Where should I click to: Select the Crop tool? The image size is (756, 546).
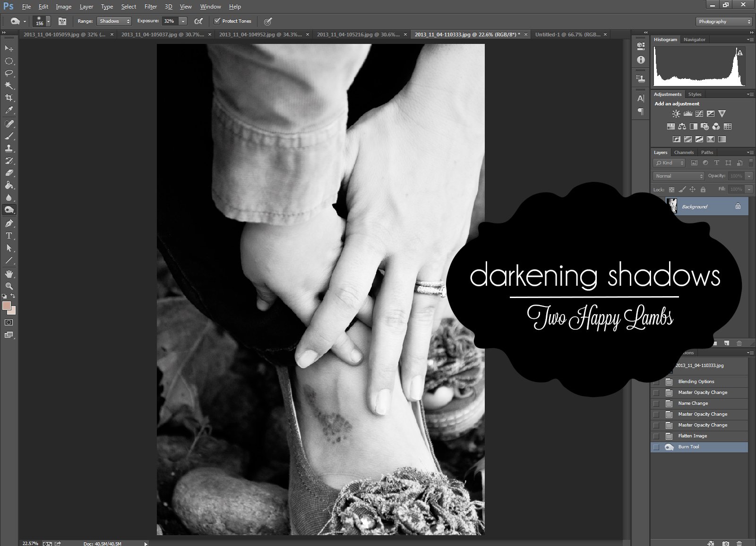pyautogui.click(x=9, y=98)
